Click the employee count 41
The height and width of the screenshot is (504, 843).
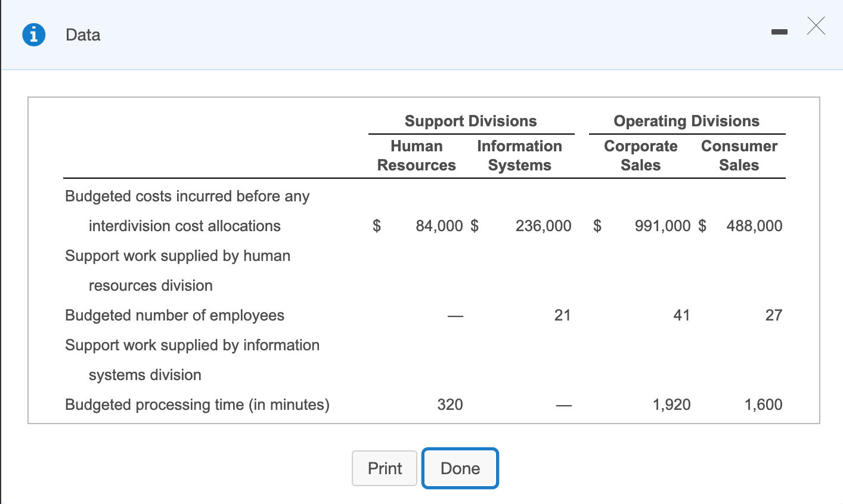click(x=681, y=315)
